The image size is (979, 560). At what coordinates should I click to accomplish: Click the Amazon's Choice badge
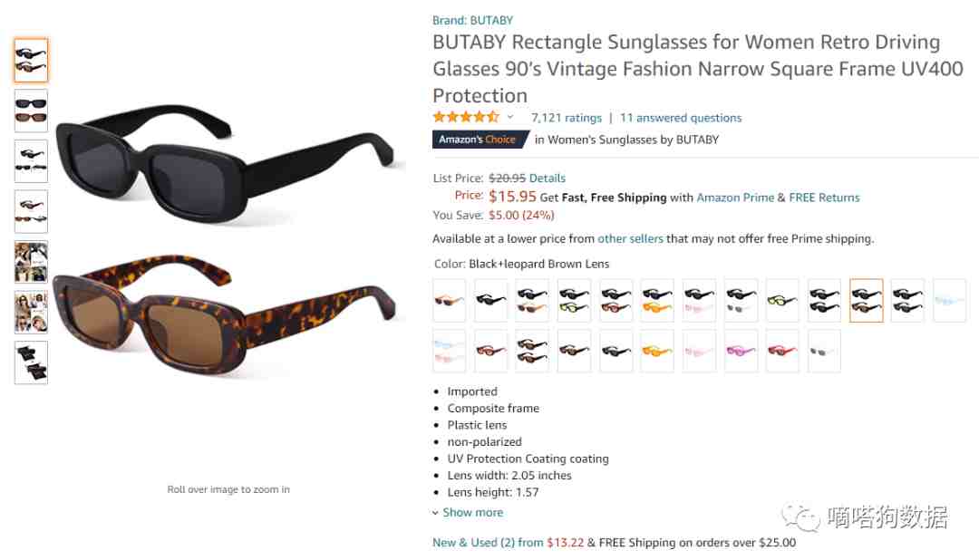(x=480, y=140)
